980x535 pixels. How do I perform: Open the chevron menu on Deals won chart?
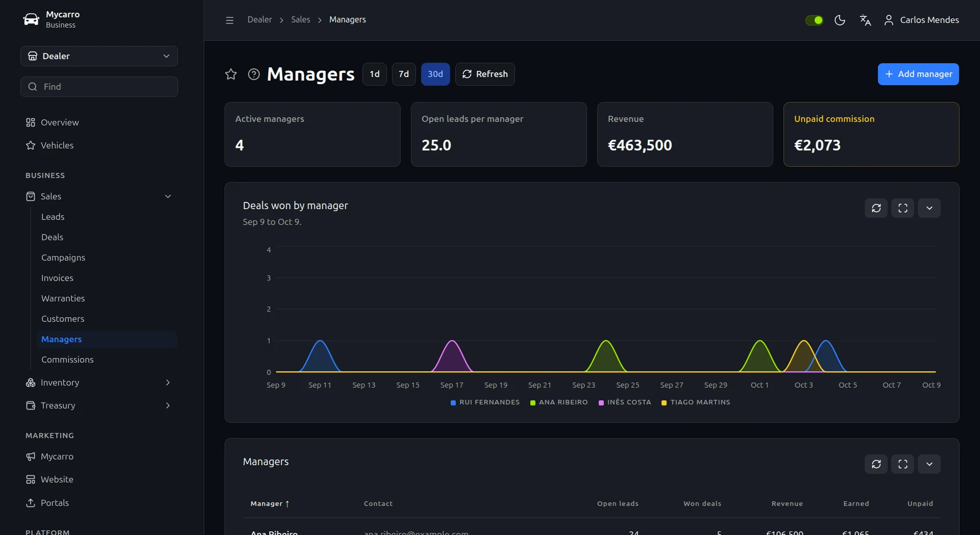tap(929, 208)
